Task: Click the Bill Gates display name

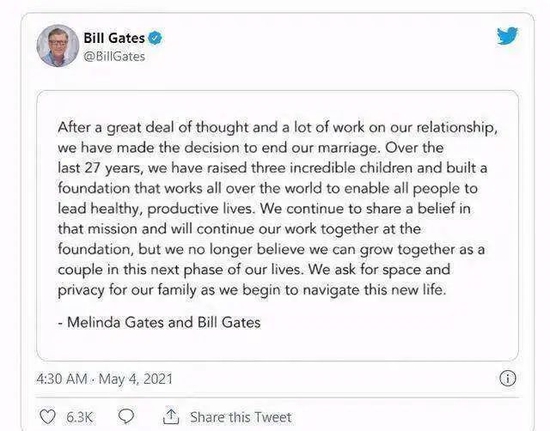Action: [114, 38]
